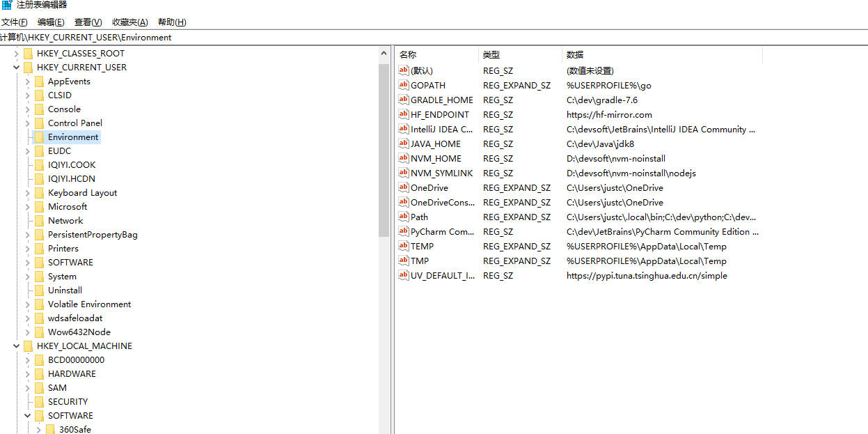Click the SECURITY key folder icon
The width and height of the screenshot is (868, 434).
tap(39, 402)
